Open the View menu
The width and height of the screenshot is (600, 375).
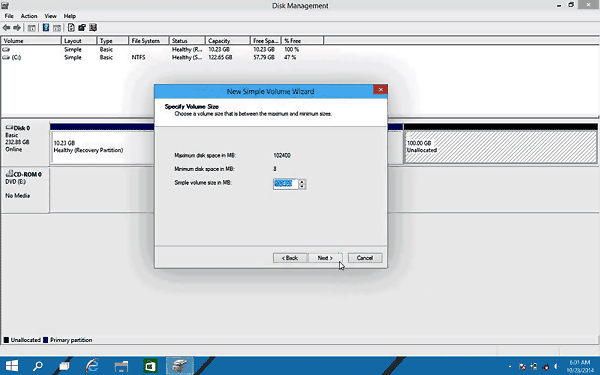point(51,16)
